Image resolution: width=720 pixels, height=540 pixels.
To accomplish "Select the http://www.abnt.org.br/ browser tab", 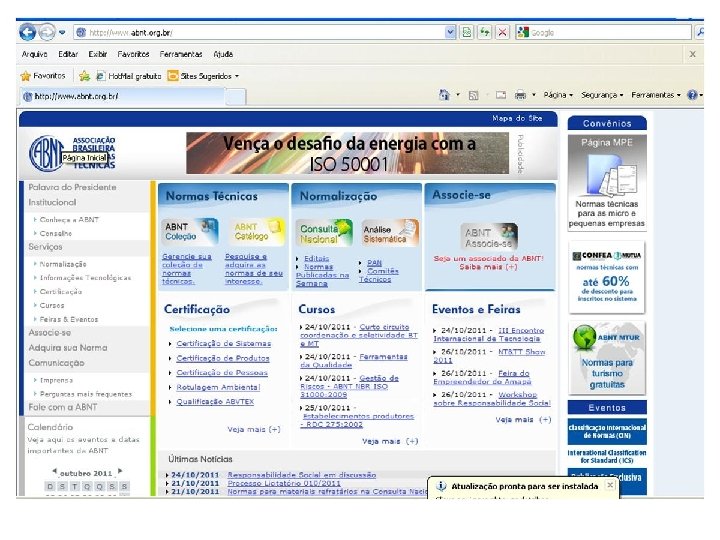I will 123,96.
